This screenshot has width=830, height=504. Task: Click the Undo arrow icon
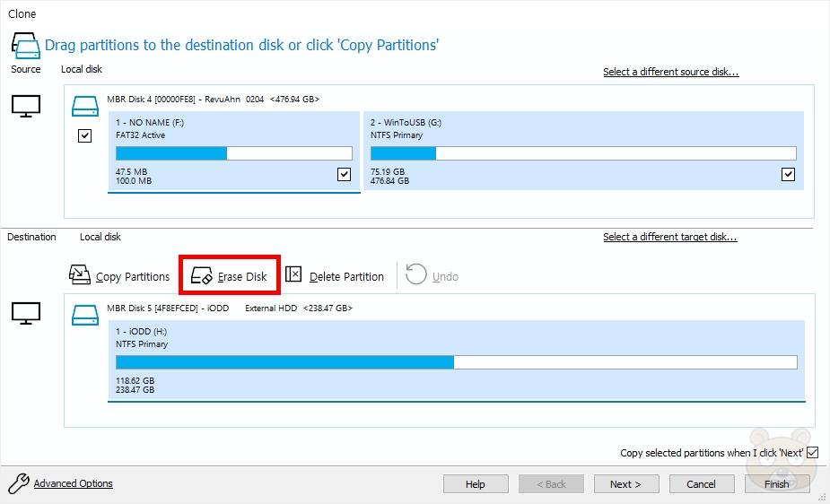416,274
